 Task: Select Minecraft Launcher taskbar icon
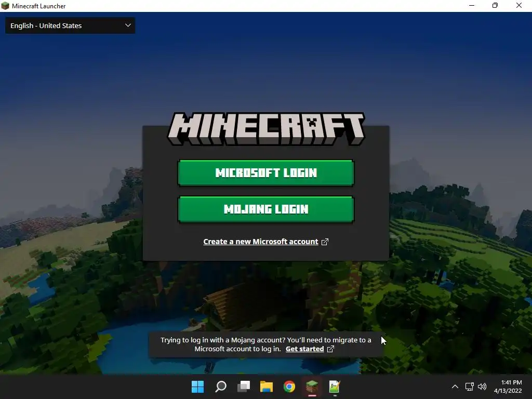pos(312,387)
